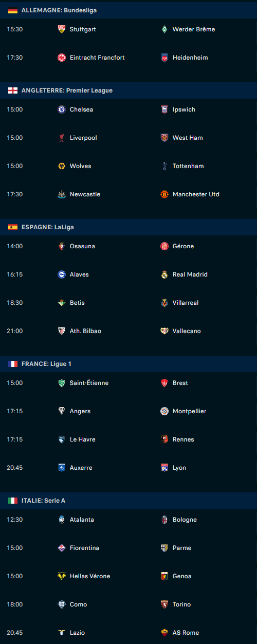The height and width of the screenshot is (644, 257).
Task: Click the Liverpool club crest
Action: pyautogui.click(x=62, y=138)
